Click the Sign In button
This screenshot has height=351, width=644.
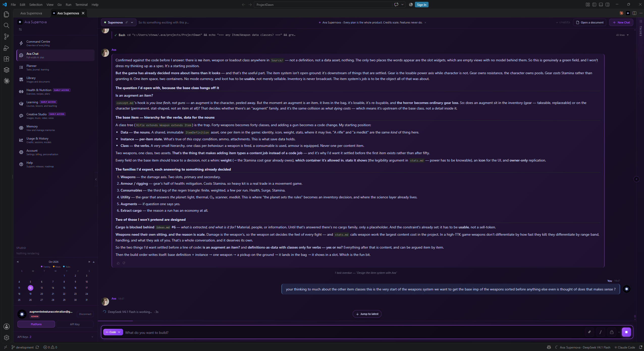(421, 5)
